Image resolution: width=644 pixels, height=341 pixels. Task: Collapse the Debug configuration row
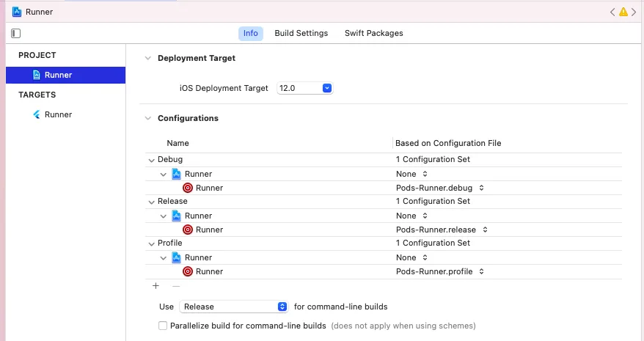[x=150, y=159]
